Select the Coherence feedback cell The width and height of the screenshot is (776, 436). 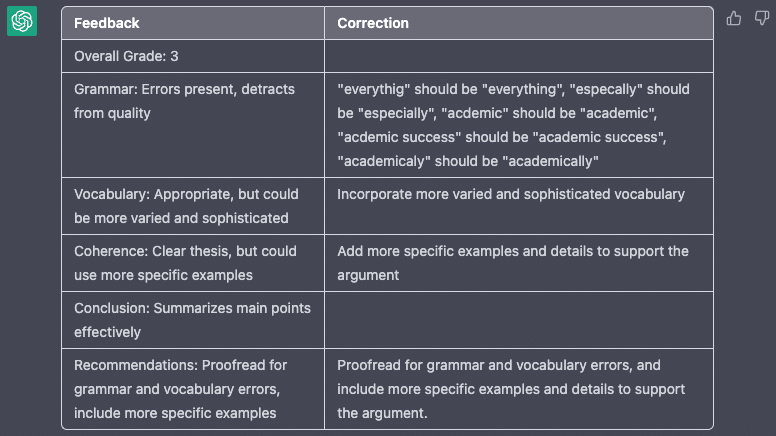[x=185, y=262]
